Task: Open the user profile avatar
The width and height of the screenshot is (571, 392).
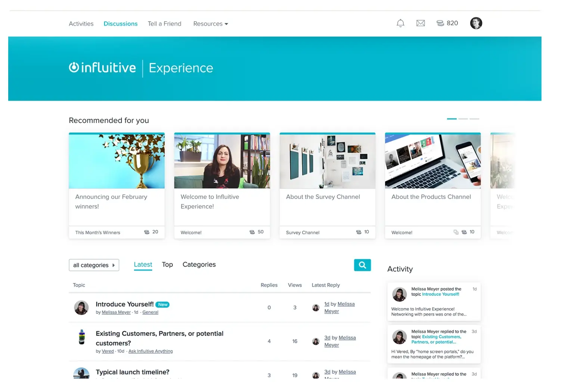Action: pyautogui.click(x=476, y=23)
